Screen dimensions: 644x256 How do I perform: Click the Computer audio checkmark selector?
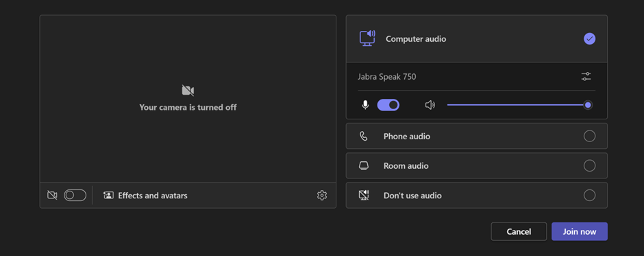click(x=589, y=38)
